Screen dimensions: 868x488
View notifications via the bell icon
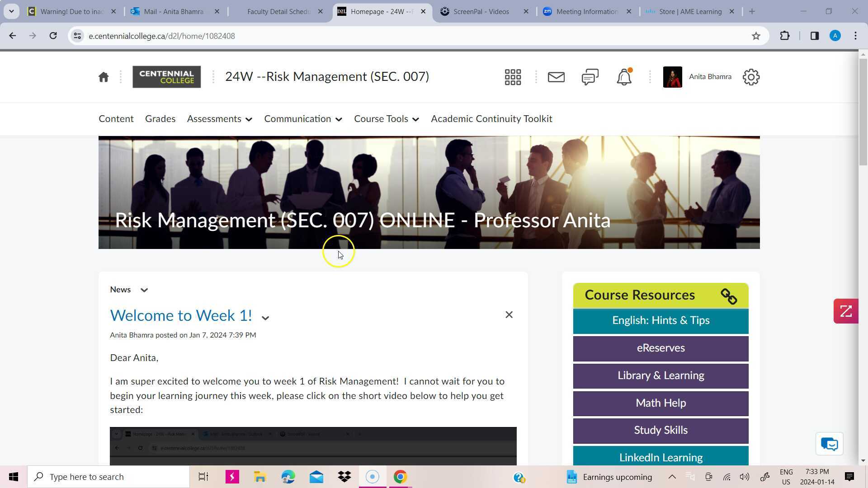[623, 77]
